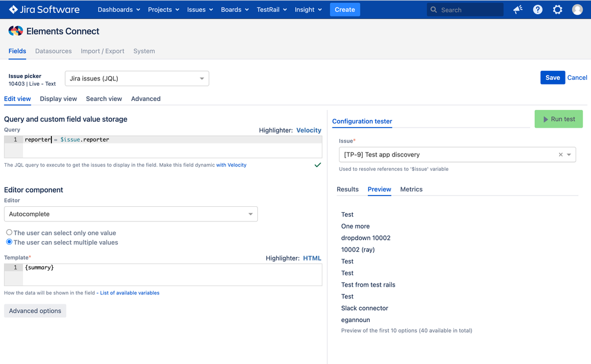Toggle the Velocity highlighter for query

point(308,130)
